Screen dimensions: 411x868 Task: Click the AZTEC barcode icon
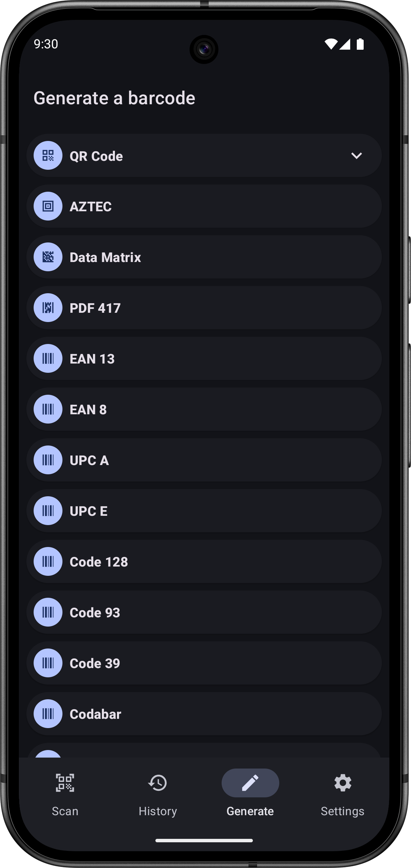coord(48,206)
